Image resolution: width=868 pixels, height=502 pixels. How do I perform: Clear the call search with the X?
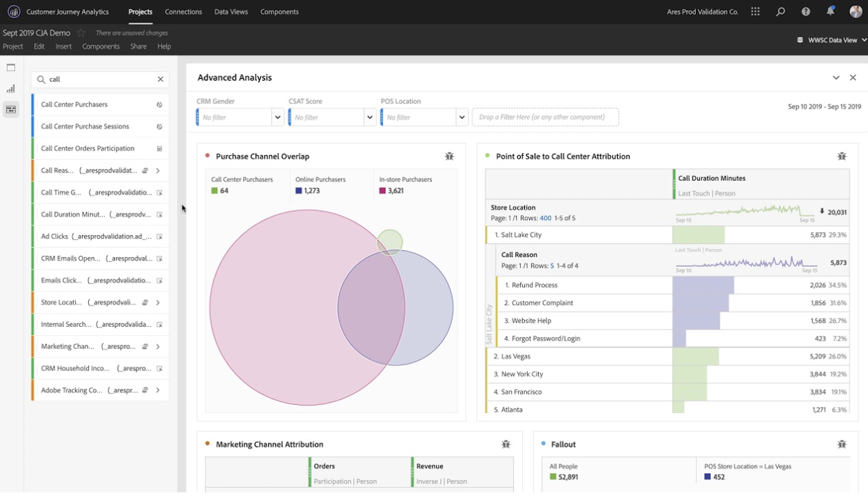160,79
